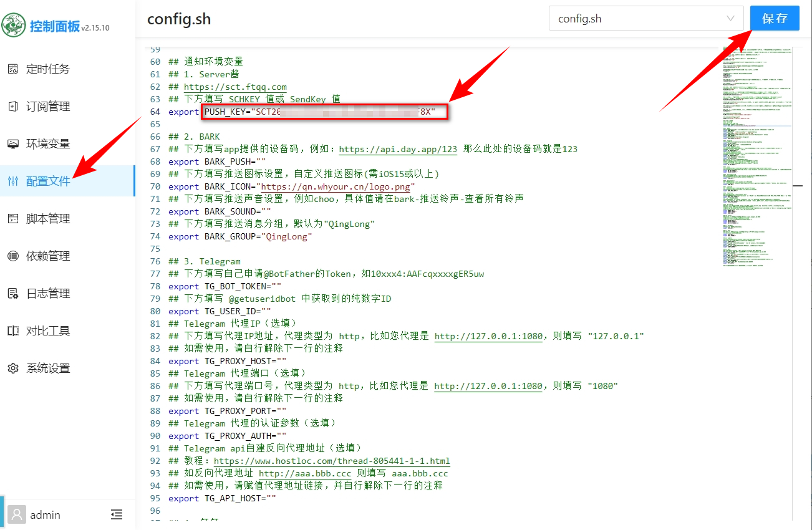The width and height of the screenshot is (812, 530).
Task: Click the 对比工具 diff tool icon
Action: pos(13,331)
